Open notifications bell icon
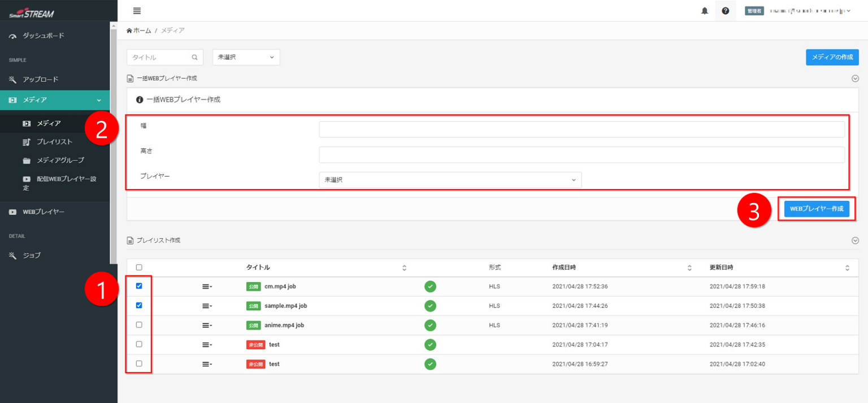Screen dimensions: 868x403 point(705,11)
